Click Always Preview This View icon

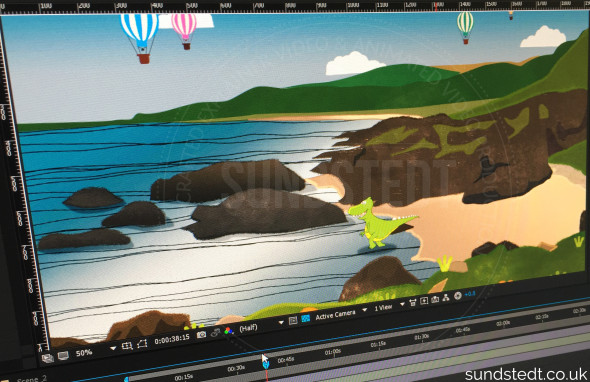pos(47,358)
